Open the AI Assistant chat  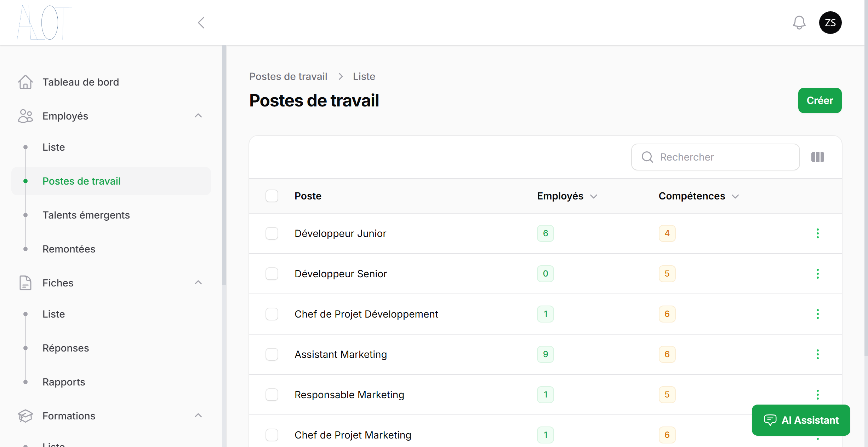click(x=801, y=420)
